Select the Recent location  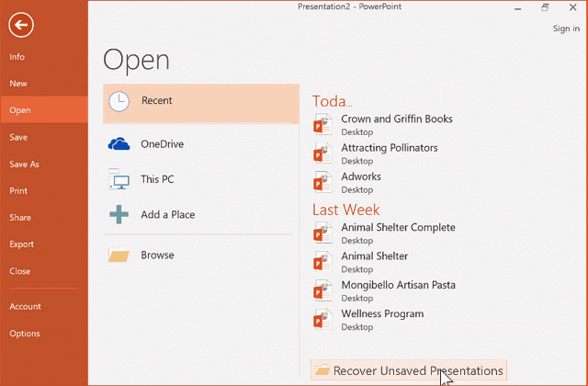(x=201, y=104)
